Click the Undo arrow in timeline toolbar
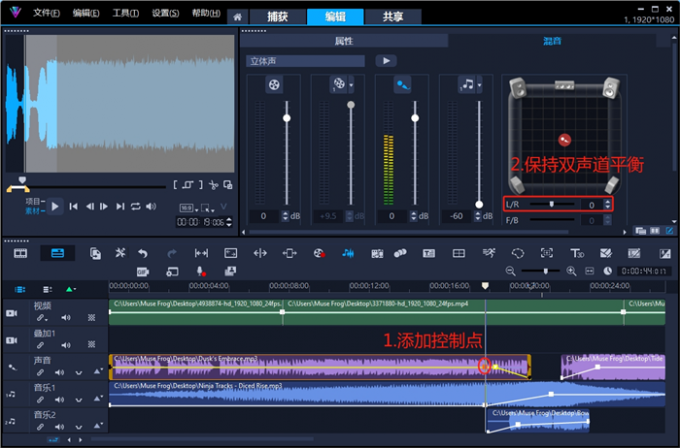 point(143,253)
